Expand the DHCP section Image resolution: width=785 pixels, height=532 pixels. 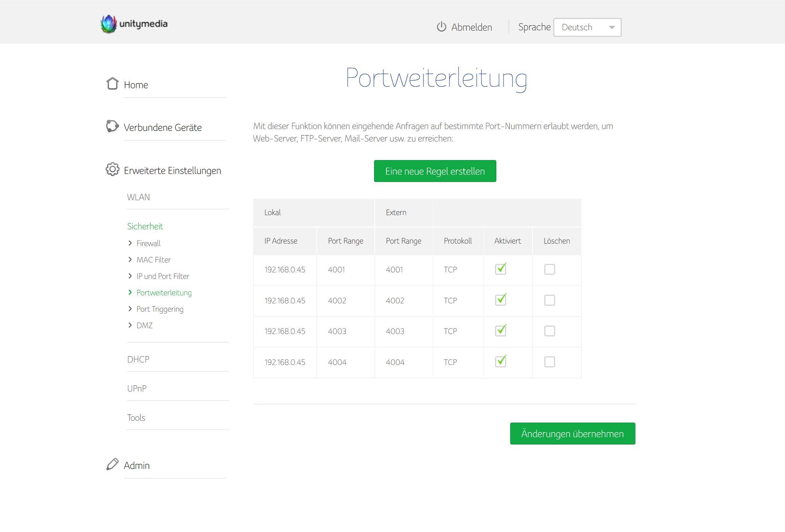(x=138, y=360)
